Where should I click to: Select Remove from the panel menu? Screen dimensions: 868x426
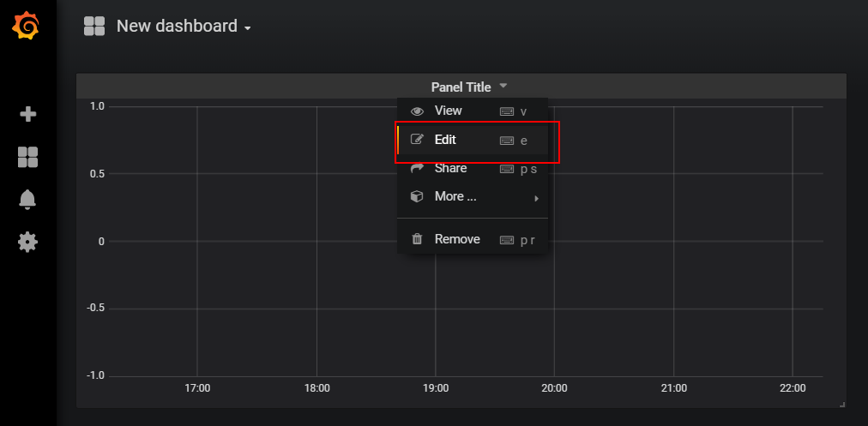(473, 239)
